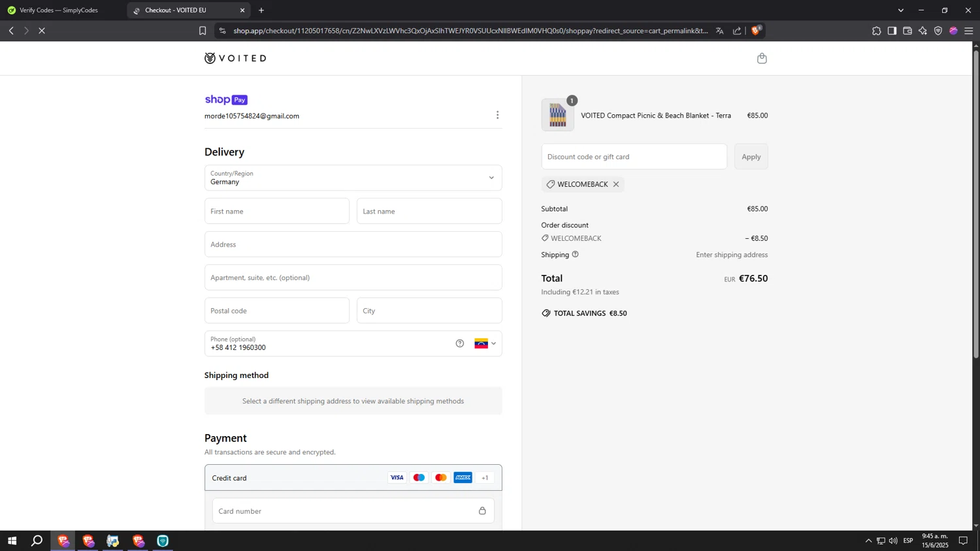
Task: Click the page vertical scrollbar
Action: (x=976, y=204)
